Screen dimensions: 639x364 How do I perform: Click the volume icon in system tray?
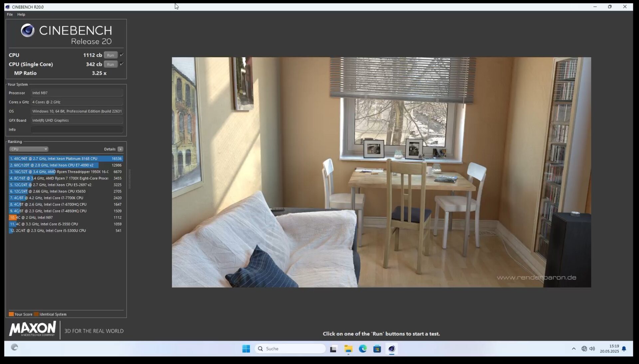[x=592, y=348]
